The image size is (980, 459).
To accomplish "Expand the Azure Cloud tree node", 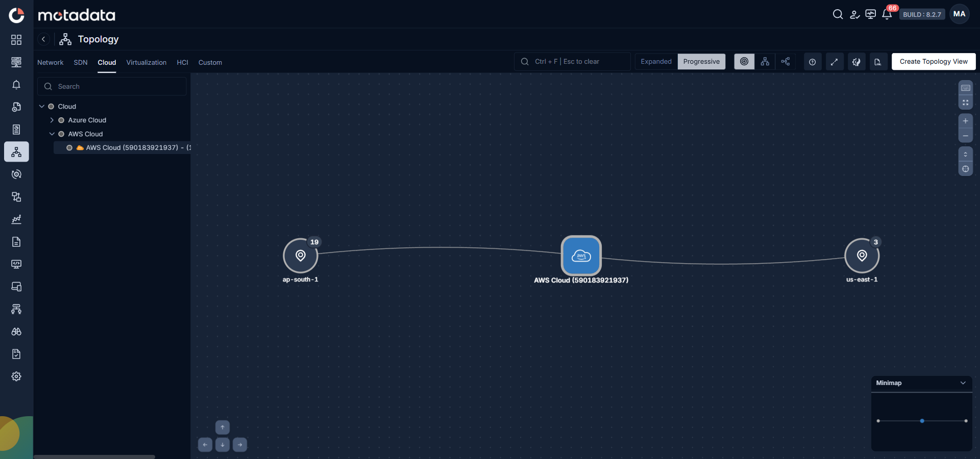I will 52,120.
